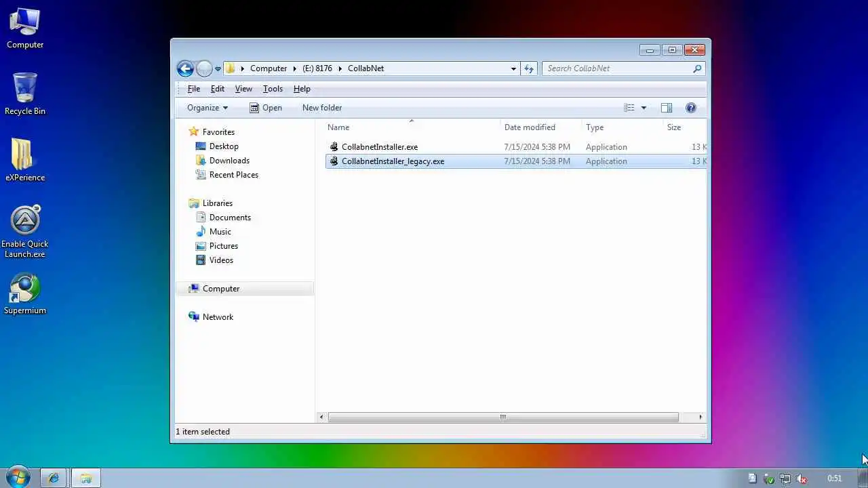The height and width of the screenshot is (488, 868).
Task: Select CollabnetInstaller_legacy.exe file name
Action: [393, 161]
